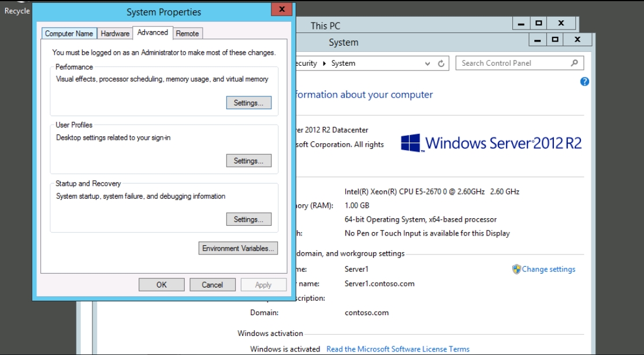Image resolution: width=644 pixels, height=355 pixels.
Task: Select the Windows is activated text
Action: tap(285, 349)
